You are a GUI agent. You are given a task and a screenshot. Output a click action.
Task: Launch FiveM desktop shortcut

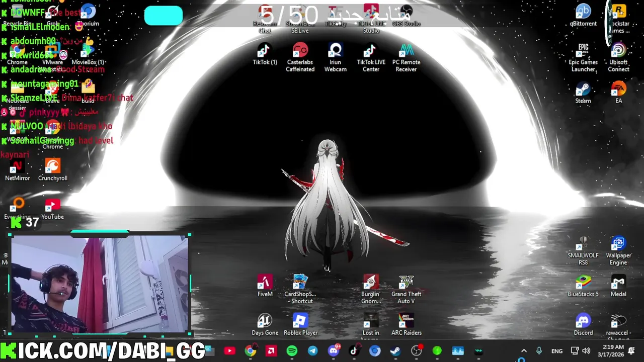click(265, 286)
